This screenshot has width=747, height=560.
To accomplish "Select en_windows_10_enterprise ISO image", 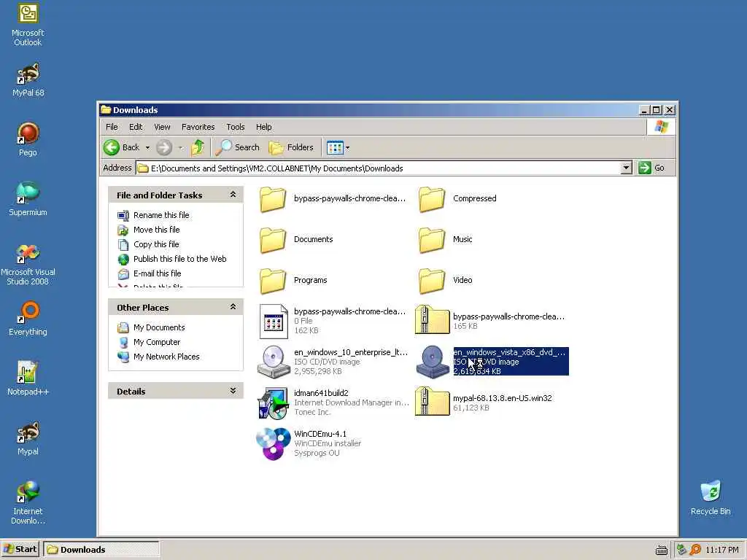I will 333,362.
